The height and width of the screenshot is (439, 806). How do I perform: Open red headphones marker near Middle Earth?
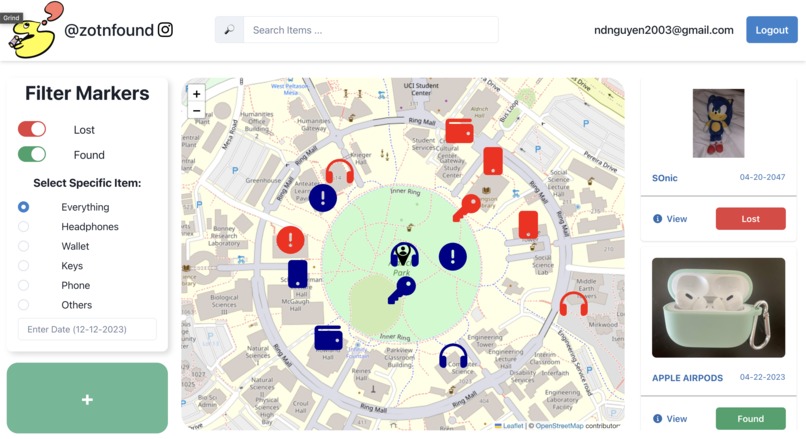[x=574, y=303]
